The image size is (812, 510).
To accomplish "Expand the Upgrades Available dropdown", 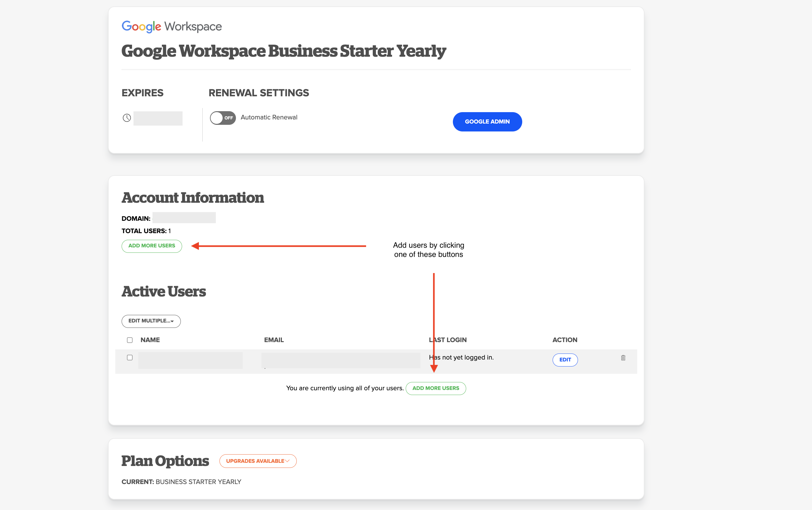I will 258,461.
